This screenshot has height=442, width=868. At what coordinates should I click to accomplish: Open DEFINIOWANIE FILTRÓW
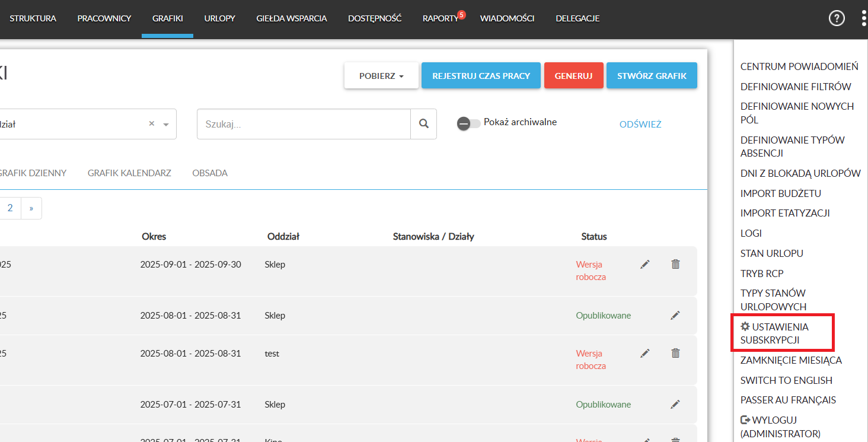click(x=796, y=87)
